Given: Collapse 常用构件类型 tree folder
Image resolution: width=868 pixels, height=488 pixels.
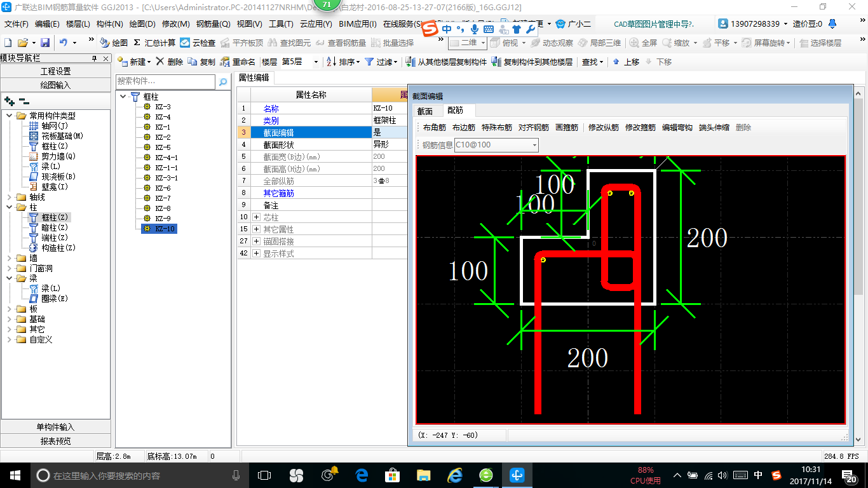Looking at the screenshot, I should 10,116.
